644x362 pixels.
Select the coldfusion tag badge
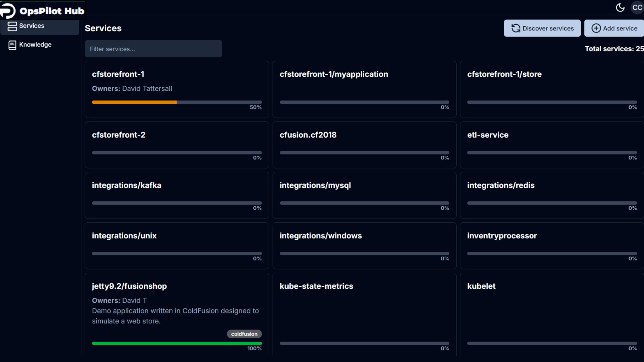[x=244, y=334]
